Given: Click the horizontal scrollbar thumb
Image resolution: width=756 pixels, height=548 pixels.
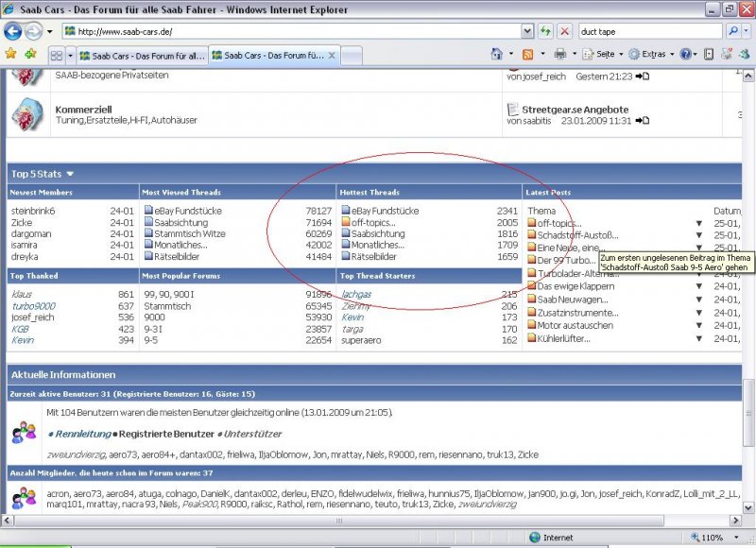Looking at the screenshot, I should [x=339, y=521].
